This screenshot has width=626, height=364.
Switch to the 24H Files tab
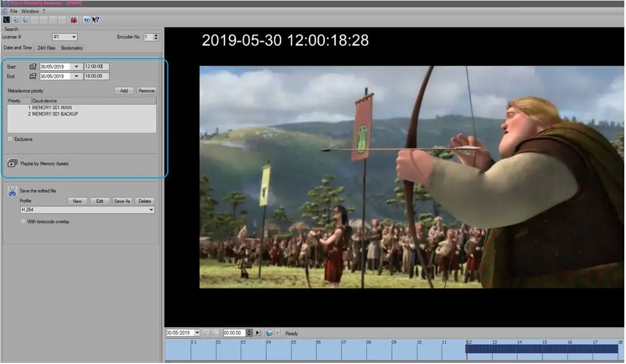click(46, 48)
